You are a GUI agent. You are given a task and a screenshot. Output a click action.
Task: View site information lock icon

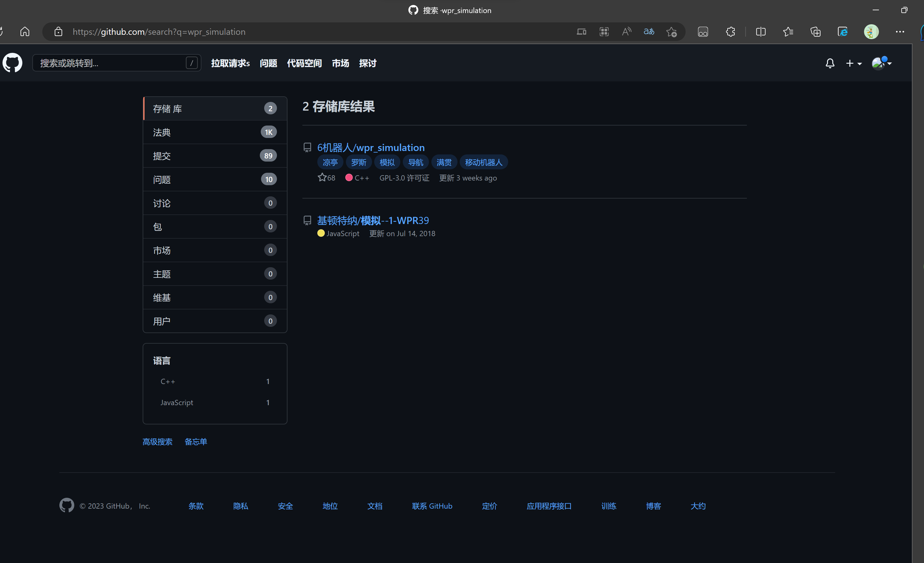pos(58,31)
